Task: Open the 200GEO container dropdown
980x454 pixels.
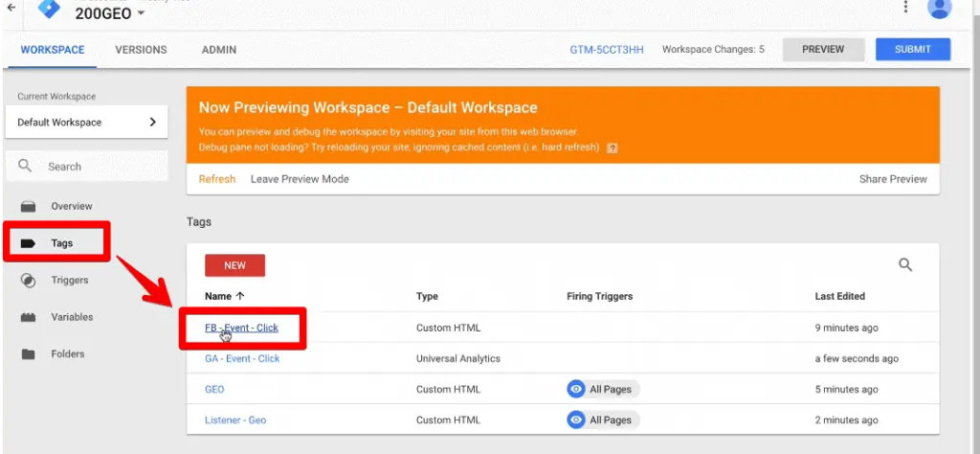Action: coord(110,13)
